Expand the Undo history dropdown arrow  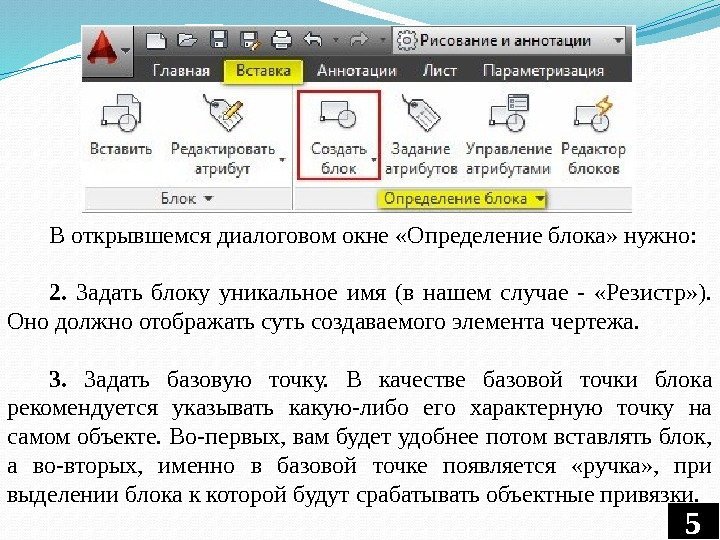pyautogui.click(x=336, y=41)
